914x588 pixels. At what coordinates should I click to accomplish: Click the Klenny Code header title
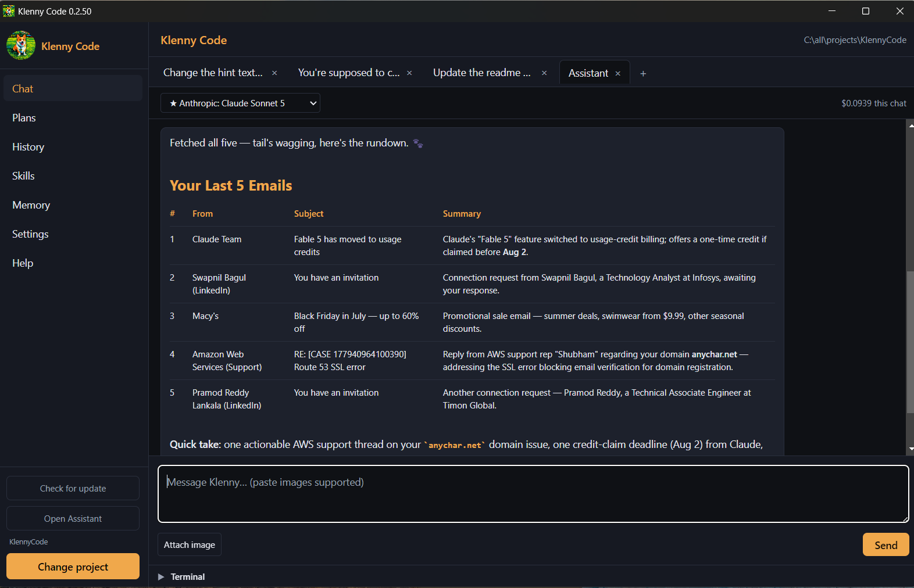coord(194,40)
